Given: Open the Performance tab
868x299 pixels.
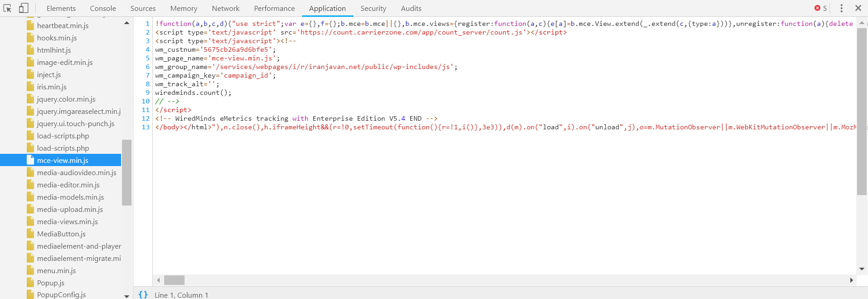Looking at the screenshot, I should pos(274,8).
